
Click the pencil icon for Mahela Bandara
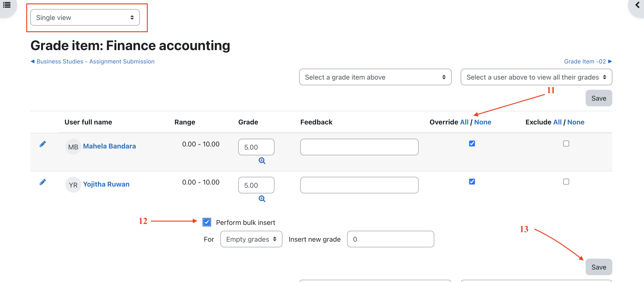pyautogui.click(x=43, y=144)
